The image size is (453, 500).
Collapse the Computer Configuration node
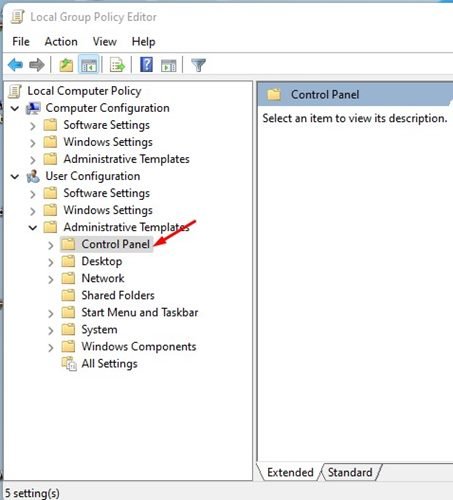(15, 108)
